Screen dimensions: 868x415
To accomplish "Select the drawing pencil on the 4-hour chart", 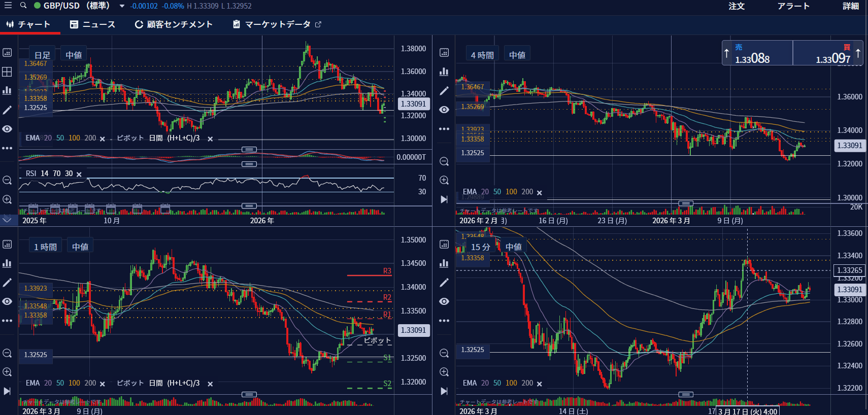I will coord(444,91).
